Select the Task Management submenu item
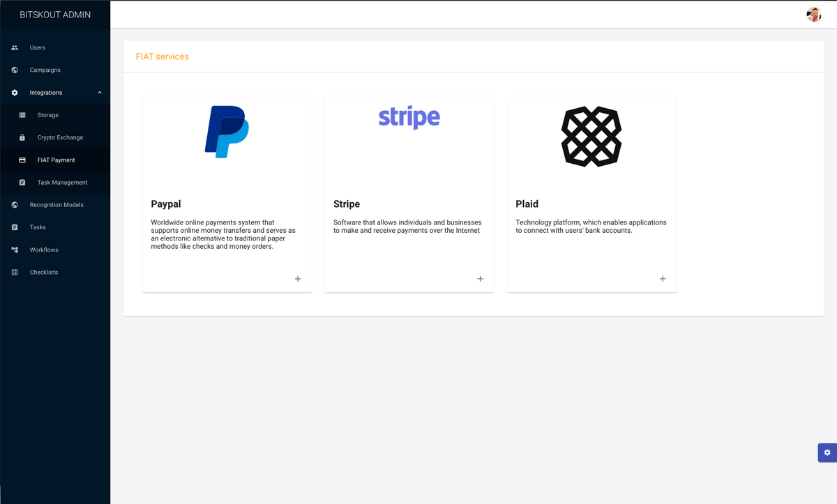837x504 pixels. 55,183
